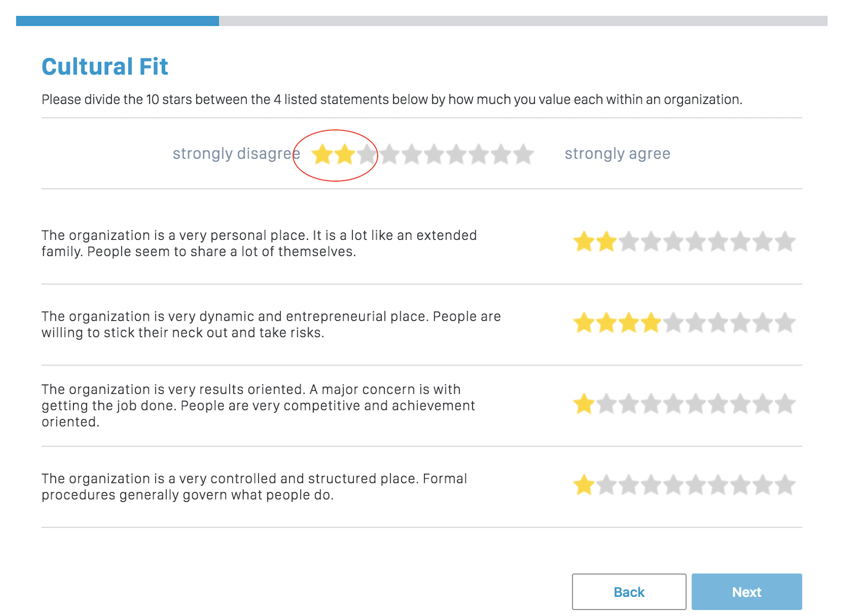Rate dynamic entrepreneurial statement seven stars

[x=718, y=322]
